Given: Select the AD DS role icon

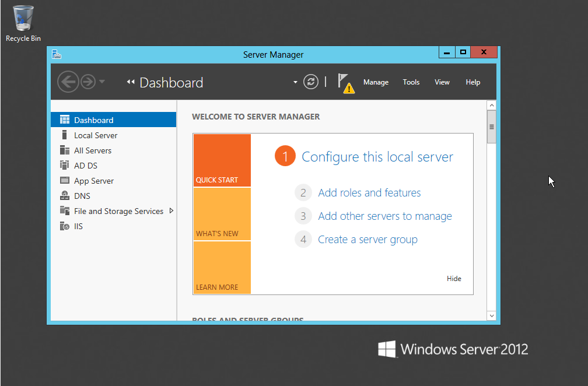Looking at the screenshot, I should [64, 165].
